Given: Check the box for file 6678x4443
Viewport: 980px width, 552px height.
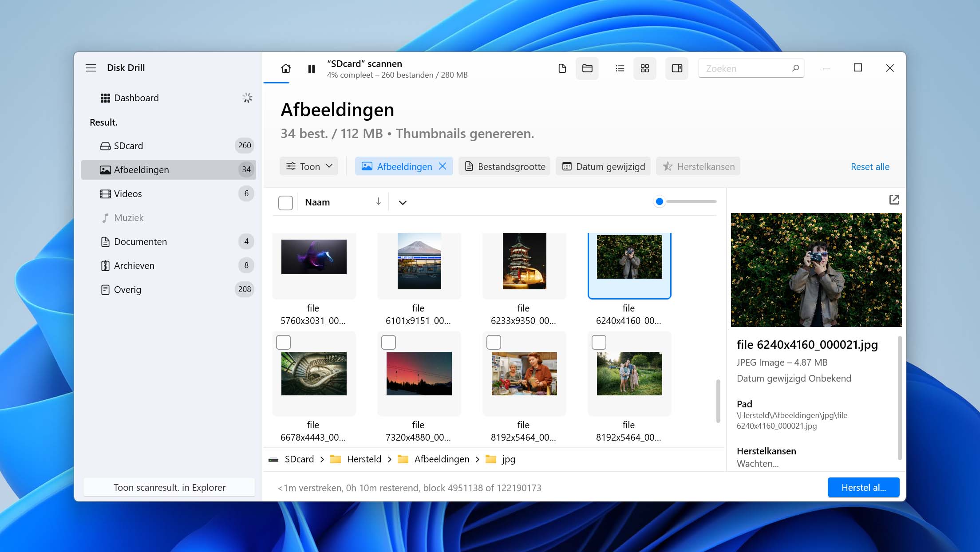Looking at the screenshot, I should tap(283, 342).
